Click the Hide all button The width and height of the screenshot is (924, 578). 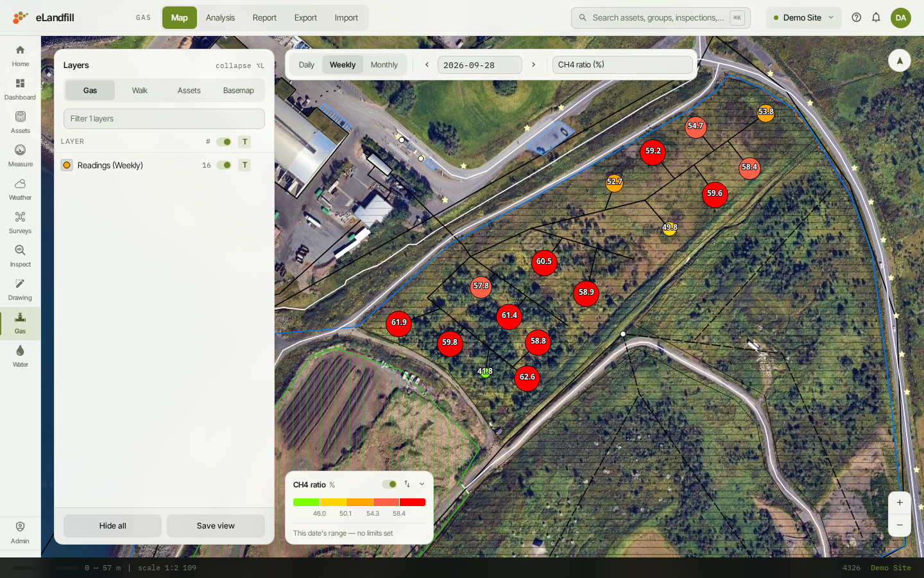click(113, 526)
